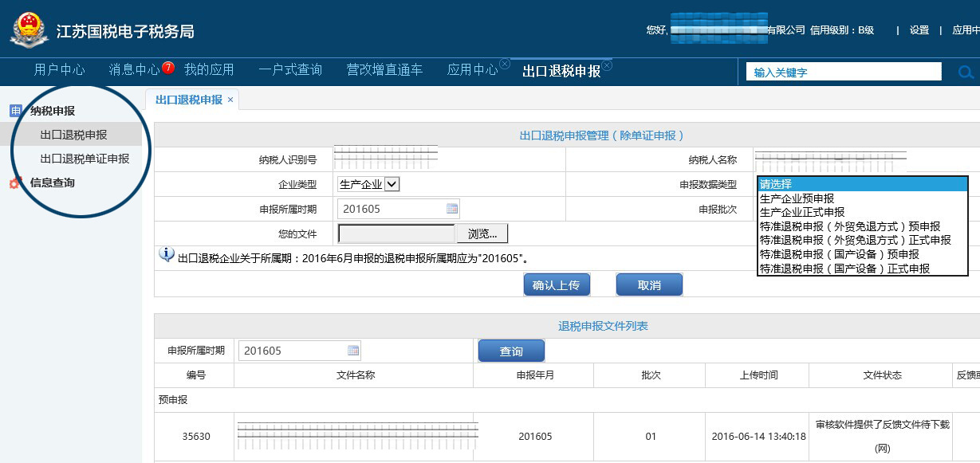The height and width of the screenshot is (463, 980).
Task: Close the 出口退税申报 content tab
Action: 230,100
